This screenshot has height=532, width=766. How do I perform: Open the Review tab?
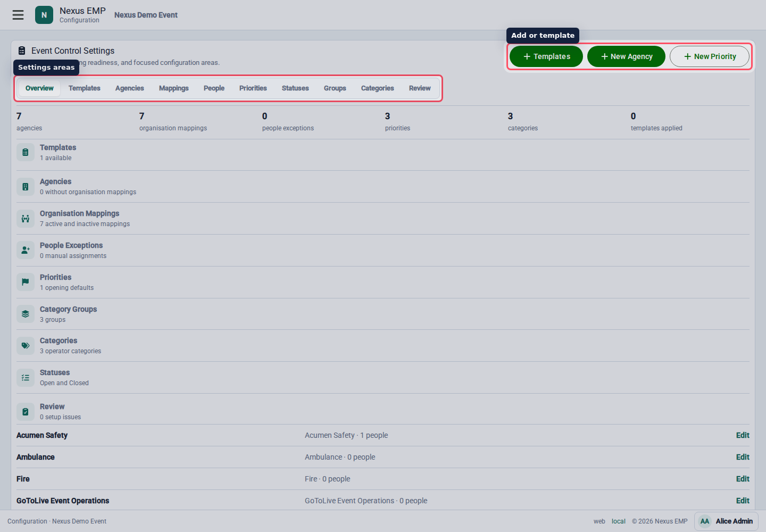coord(420,88)
